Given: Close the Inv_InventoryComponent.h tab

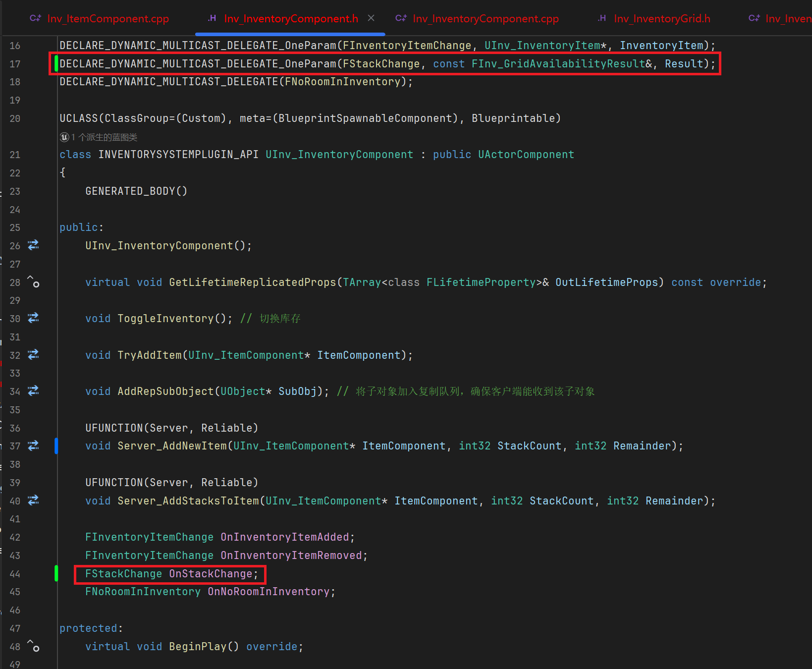Looking at the screenshot, I should pos(371,18).
